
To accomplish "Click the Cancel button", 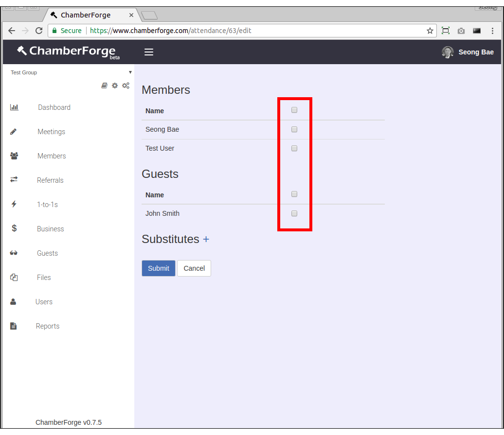I will [194, 268].
